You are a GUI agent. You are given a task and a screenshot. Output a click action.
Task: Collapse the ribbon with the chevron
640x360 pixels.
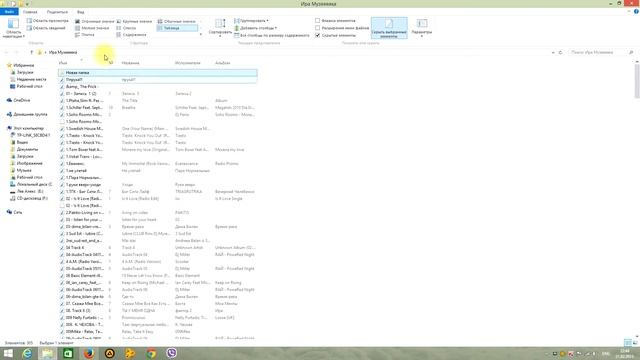click(629, 11)
